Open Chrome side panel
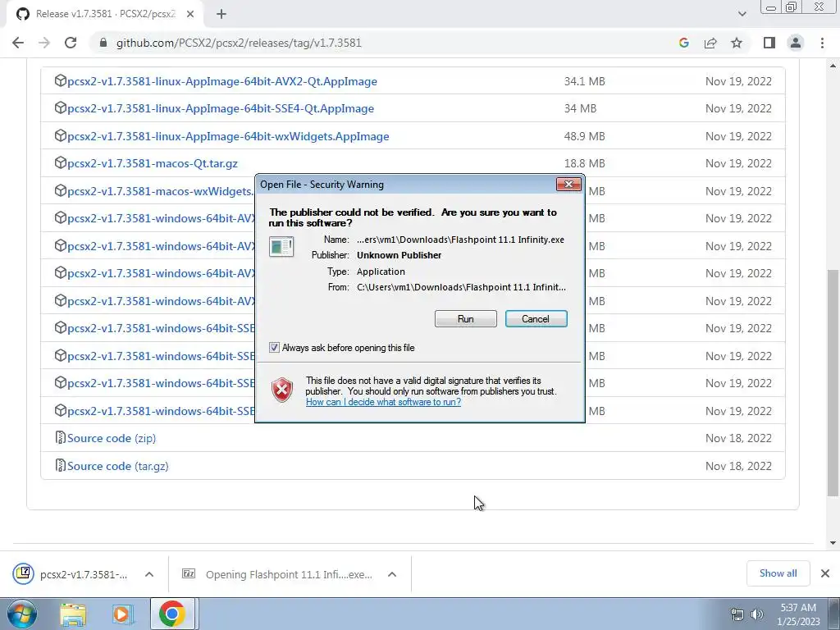Viewport: 840px width, 630px height. 769,43
